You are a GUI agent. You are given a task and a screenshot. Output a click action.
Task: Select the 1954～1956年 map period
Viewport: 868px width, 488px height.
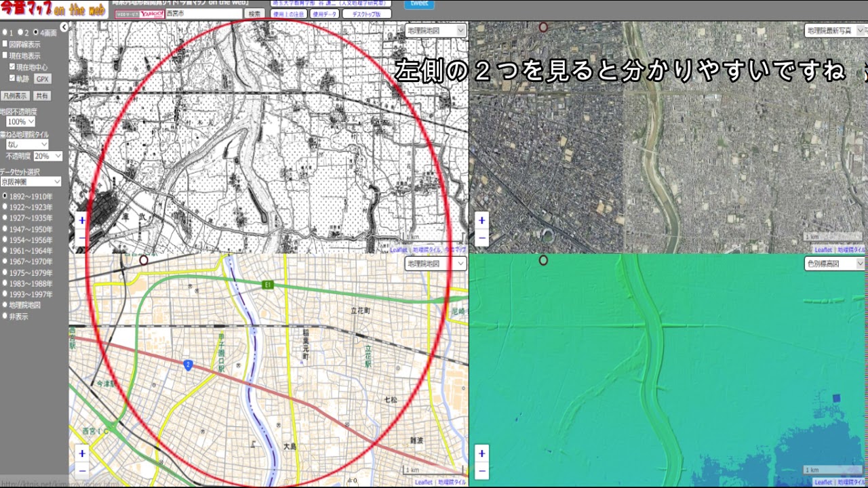[x=5, y=240]
